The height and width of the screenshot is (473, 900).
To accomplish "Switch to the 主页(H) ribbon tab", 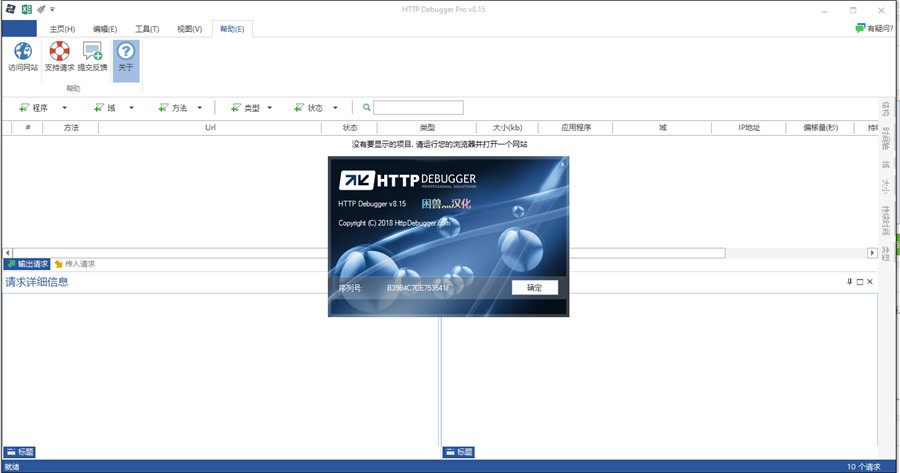I will (x=63, y=29).
